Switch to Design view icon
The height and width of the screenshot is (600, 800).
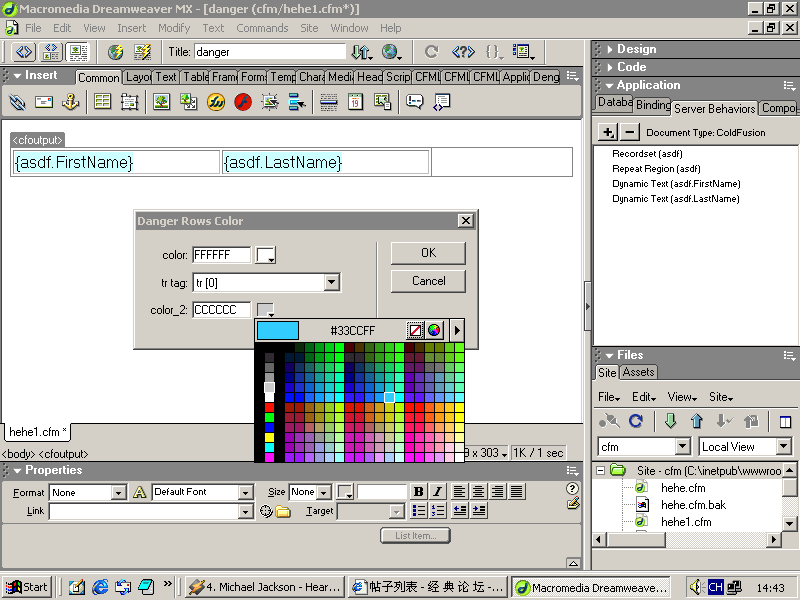pyautogui.click(x=78, y=52)
